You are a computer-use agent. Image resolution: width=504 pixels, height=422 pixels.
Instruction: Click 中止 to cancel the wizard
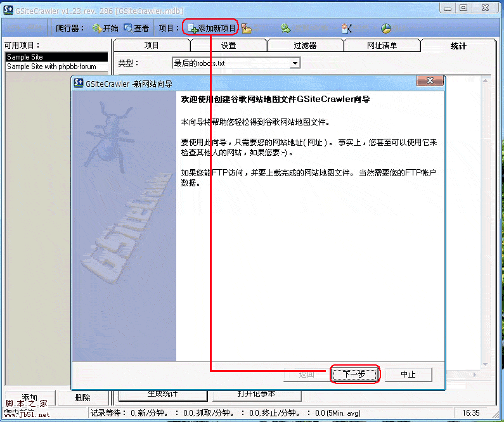(408, 374)
